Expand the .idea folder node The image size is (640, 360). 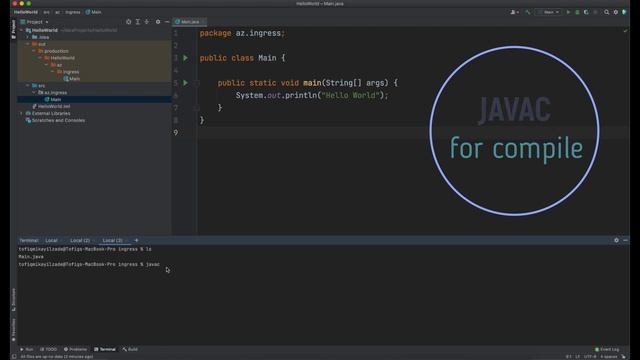[28, 37]
